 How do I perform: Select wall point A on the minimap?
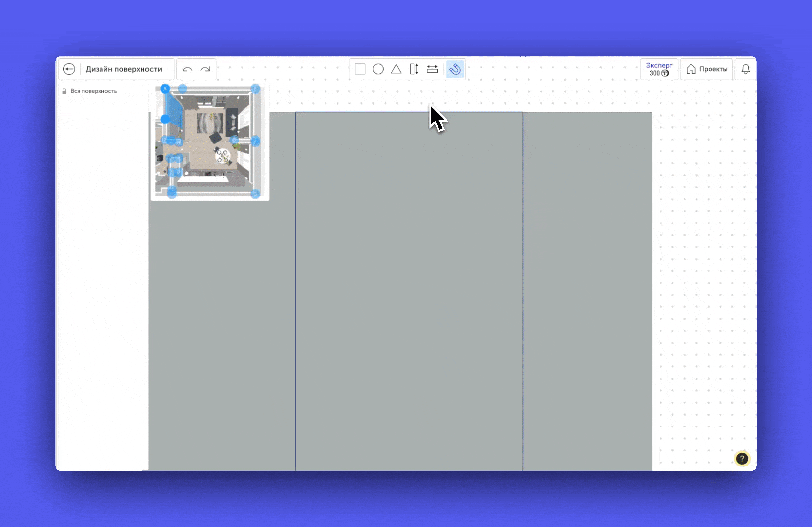click(x=165, y=89)
